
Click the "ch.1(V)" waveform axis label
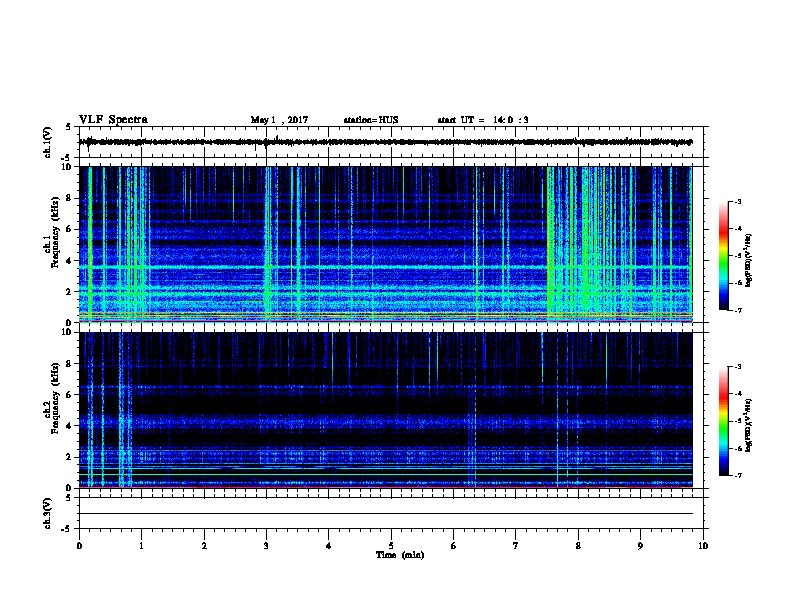pyautogui.click(x=48, y=142)
